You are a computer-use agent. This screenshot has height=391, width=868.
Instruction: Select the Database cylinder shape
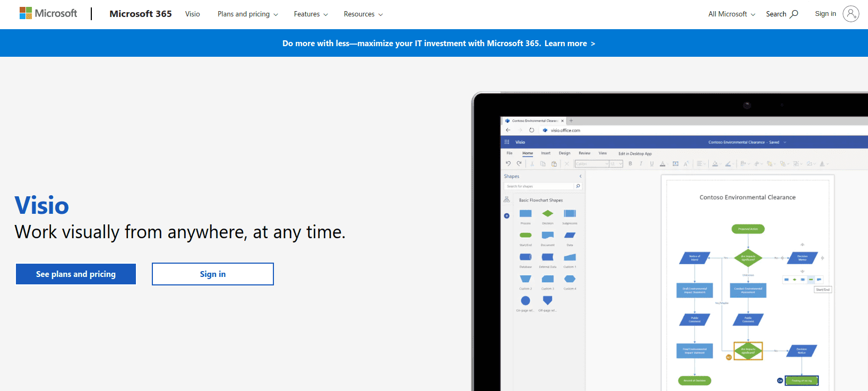click(526, 257)
